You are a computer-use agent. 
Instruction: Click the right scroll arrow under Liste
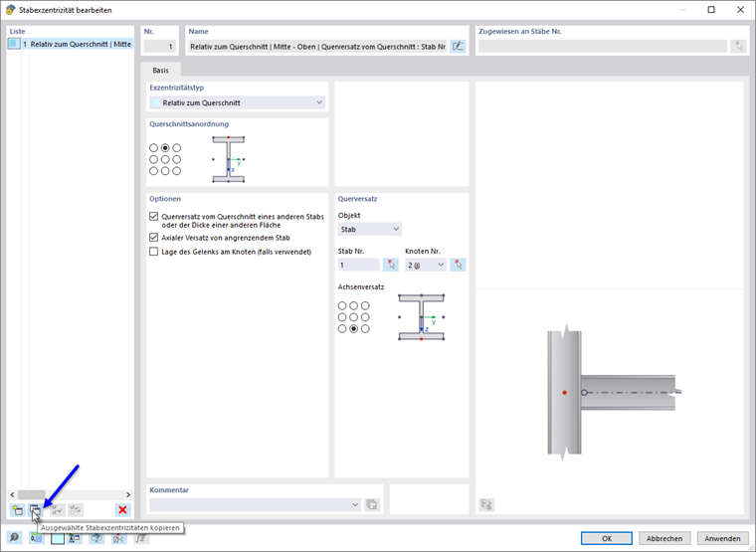point(128,494)
